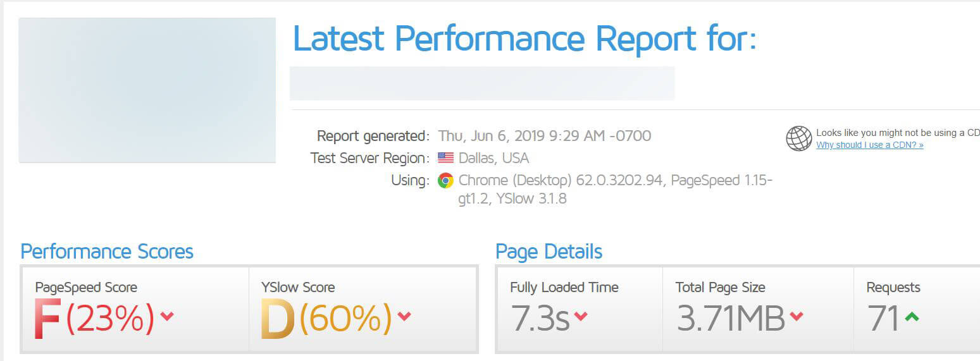Click the CDN globe icon
The image size is (980, 361).
798,138
